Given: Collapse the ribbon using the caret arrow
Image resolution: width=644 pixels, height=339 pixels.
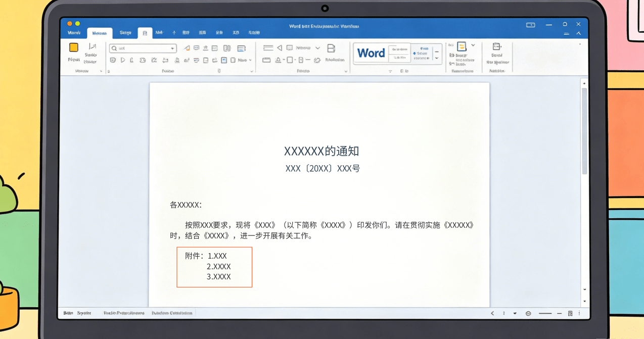Looking at the screenshot, I should [x=579, y=33].
